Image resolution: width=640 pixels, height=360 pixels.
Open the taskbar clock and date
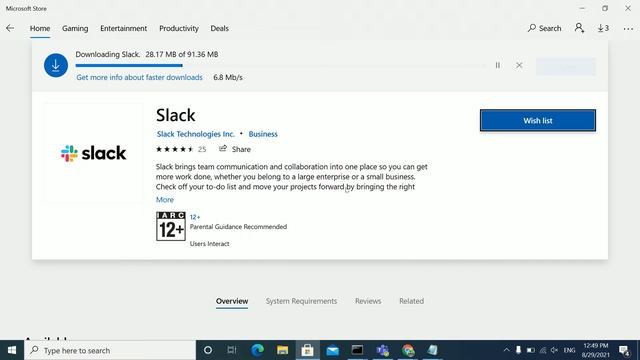(596, 350)
